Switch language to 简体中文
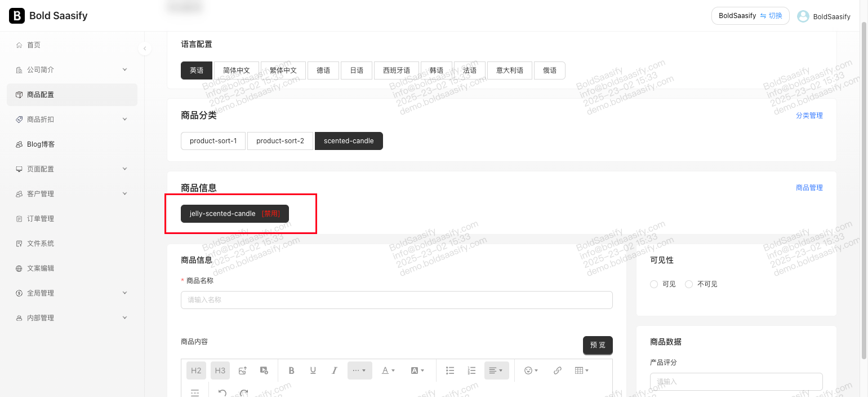The width and height of the screenshot is (868, 397). point(237,70)
